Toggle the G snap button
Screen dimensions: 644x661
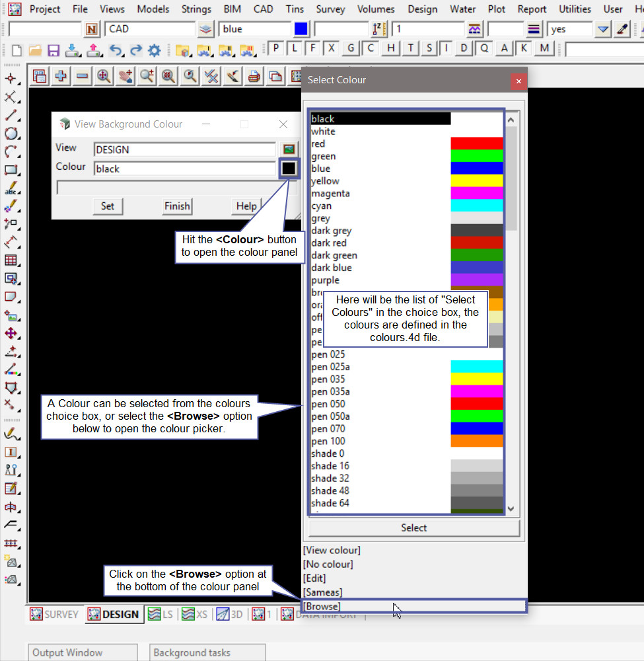(351, 48)
